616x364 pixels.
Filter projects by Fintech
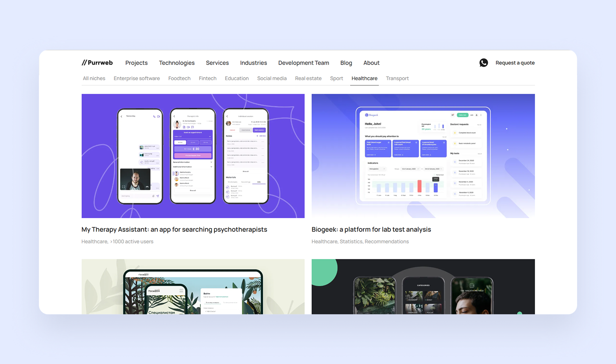click(208, 79)
